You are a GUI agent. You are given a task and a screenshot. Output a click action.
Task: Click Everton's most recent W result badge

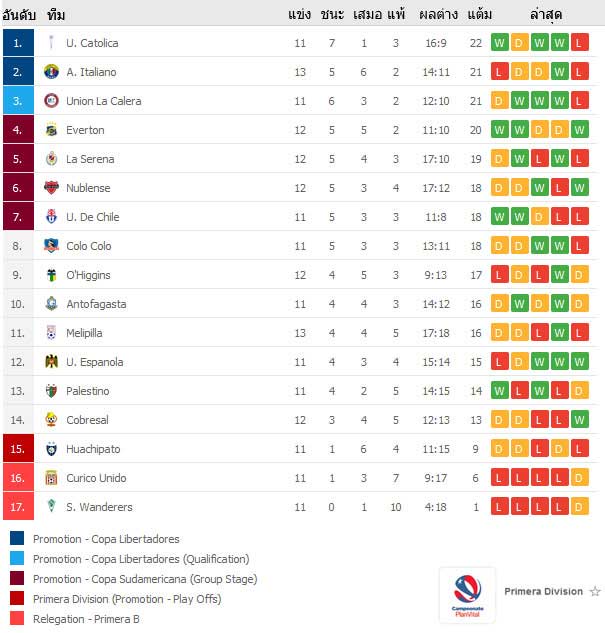point(580,130)
